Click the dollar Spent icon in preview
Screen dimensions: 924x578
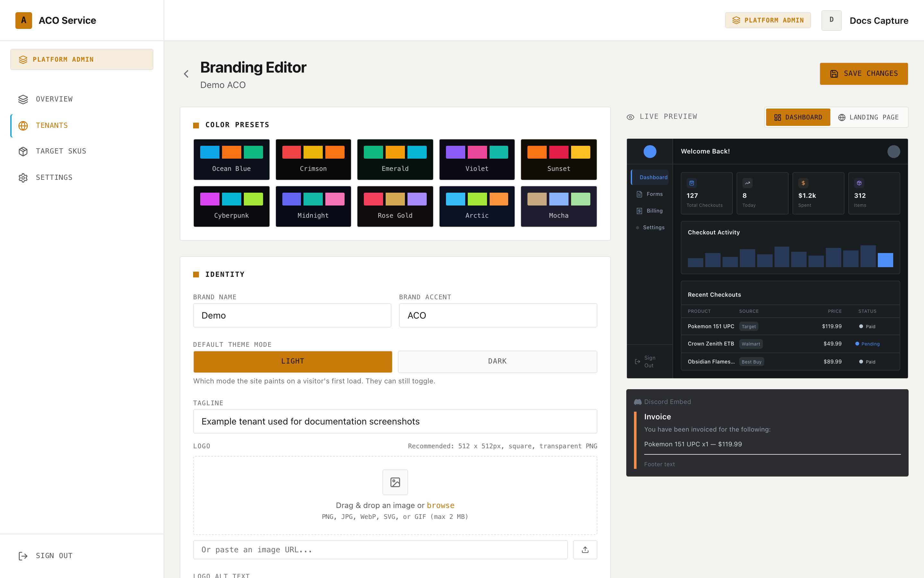point(803,183)
